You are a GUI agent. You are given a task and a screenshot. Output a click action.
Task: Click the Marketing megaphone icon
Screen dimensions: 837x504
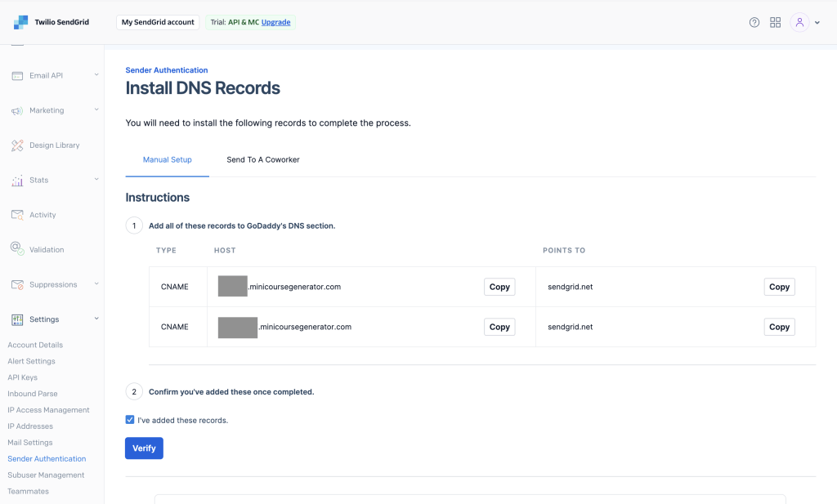click(x=17, y=110)
